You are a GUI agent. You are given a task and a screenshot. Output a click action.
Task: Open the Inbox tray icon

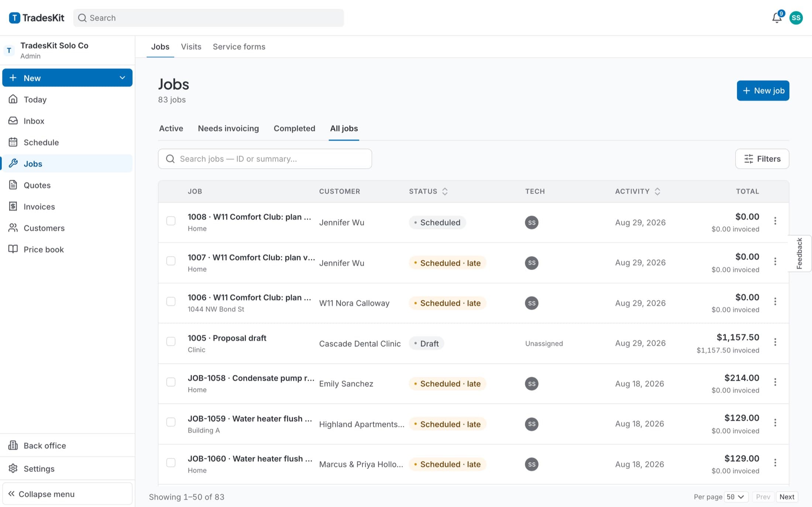click(13, 121)
